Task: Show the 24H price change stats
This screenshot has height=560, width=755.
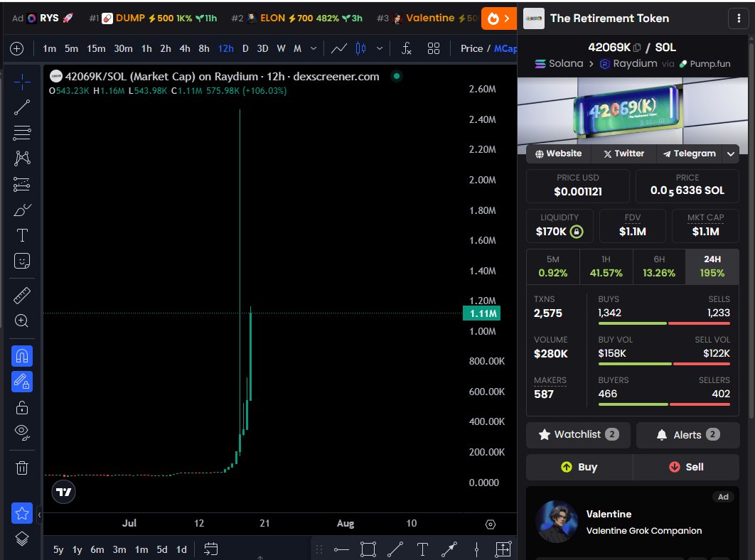Action: tap(712, 266)
